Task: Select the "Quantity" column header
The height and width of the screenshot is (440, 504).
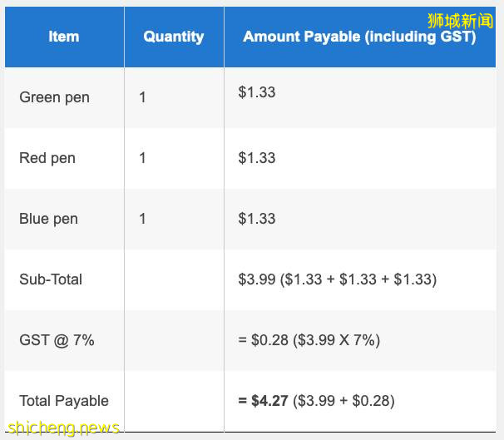Action: click(173, 37)
